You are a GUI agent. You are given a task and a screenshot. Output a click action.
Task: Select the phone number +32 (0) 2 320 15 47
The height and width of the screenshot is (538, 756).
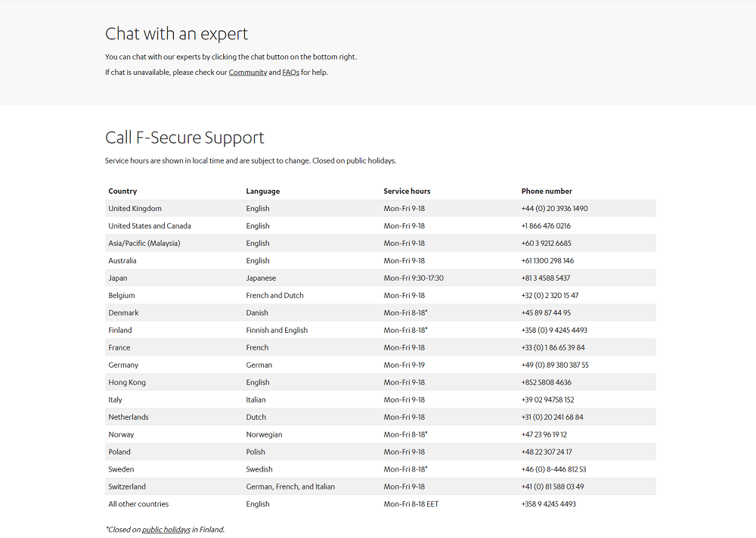click(550, 295)
